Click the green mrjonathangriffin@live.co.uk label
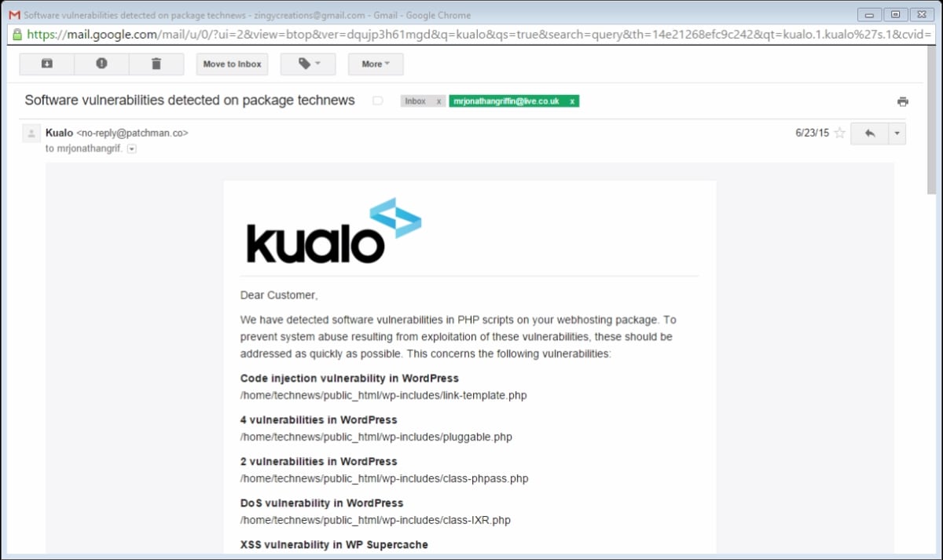Image resolution: width=943 pixels, height=560 pixels. tap(507, 101)
